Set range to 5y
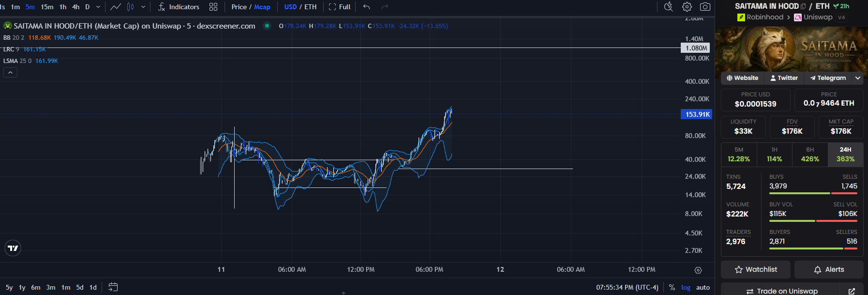 click(x=9, y=287)
